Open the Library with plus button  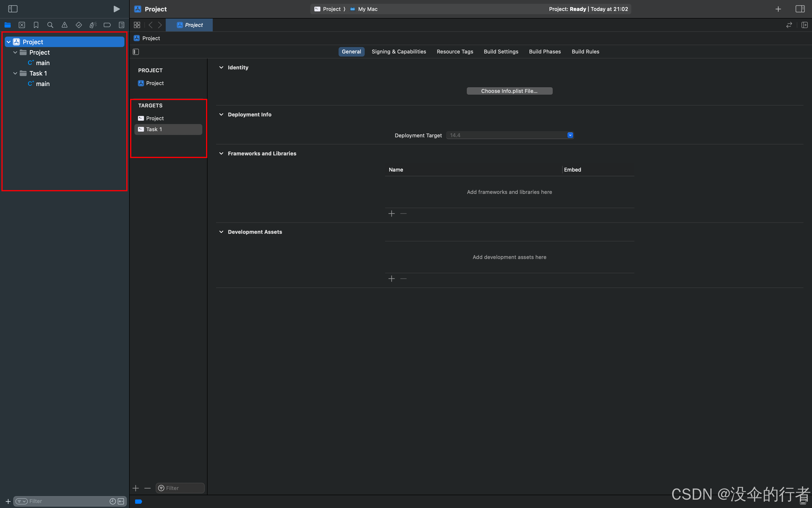[x=778, y=9]
